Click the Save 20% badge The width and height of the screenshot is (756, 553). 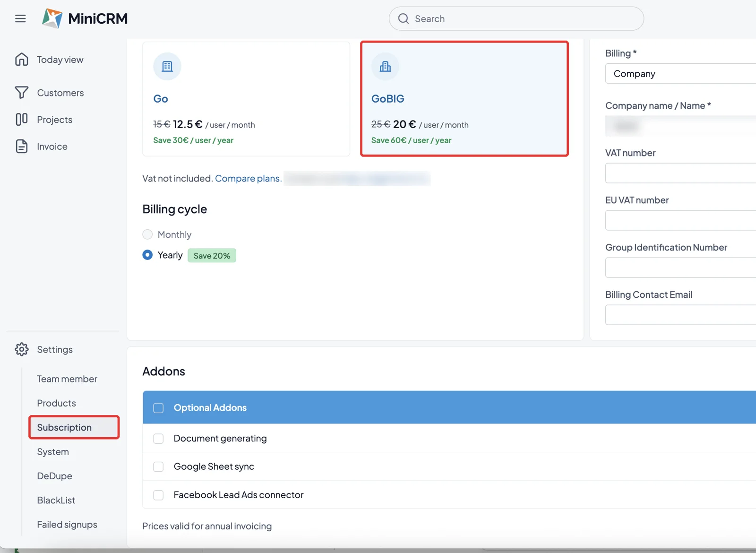click(x=212, y=255)
